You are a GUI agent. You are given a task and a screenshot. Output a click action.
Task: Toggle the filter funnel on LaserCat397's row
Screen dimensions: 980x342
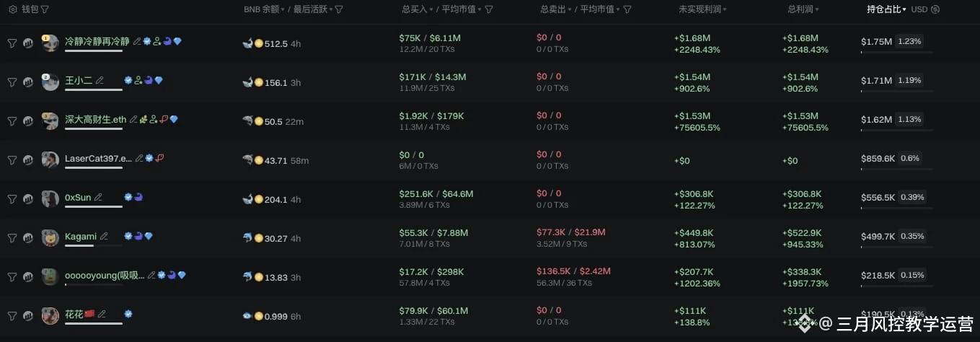[12, 159]
